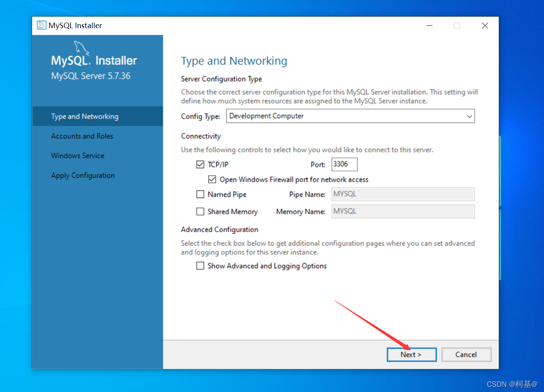The width and height of the screenshot is (544, 392).
Task: Click the MySQL dolphin logo in sidebar
Action: pyautogui.click(x=81, y=48)
